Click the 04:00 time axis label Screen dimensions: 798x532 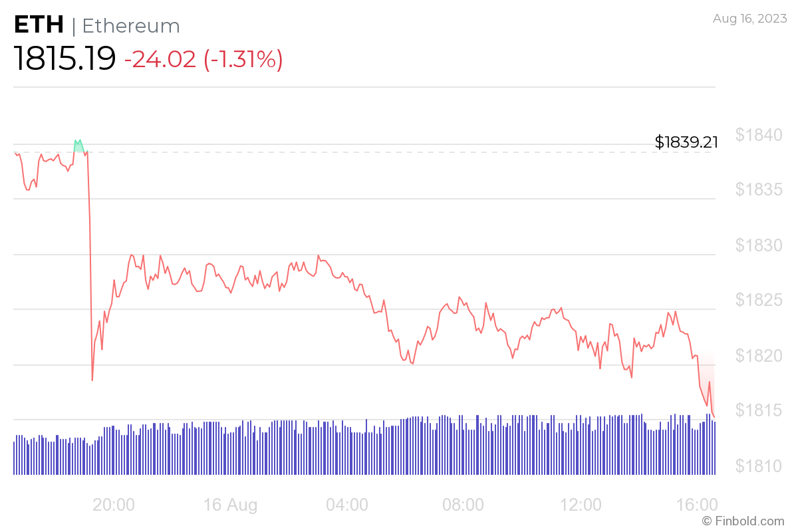pos(347,504)
